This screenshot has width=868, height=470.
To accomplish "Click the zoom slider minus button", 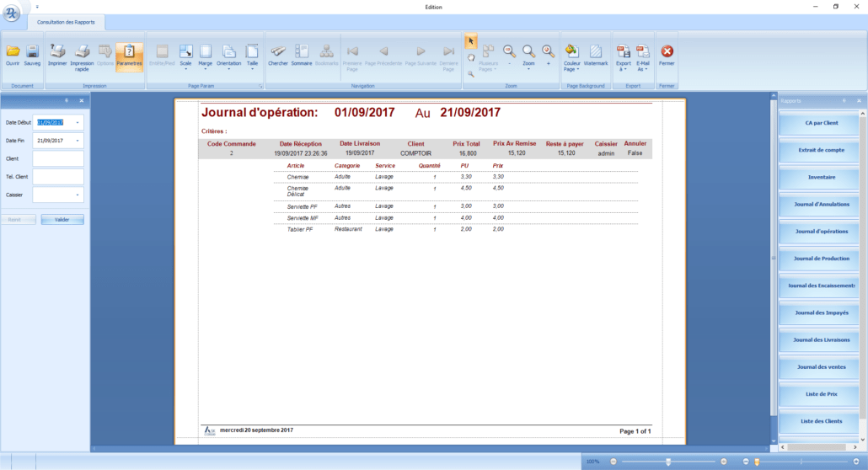I will pos(613,462).
